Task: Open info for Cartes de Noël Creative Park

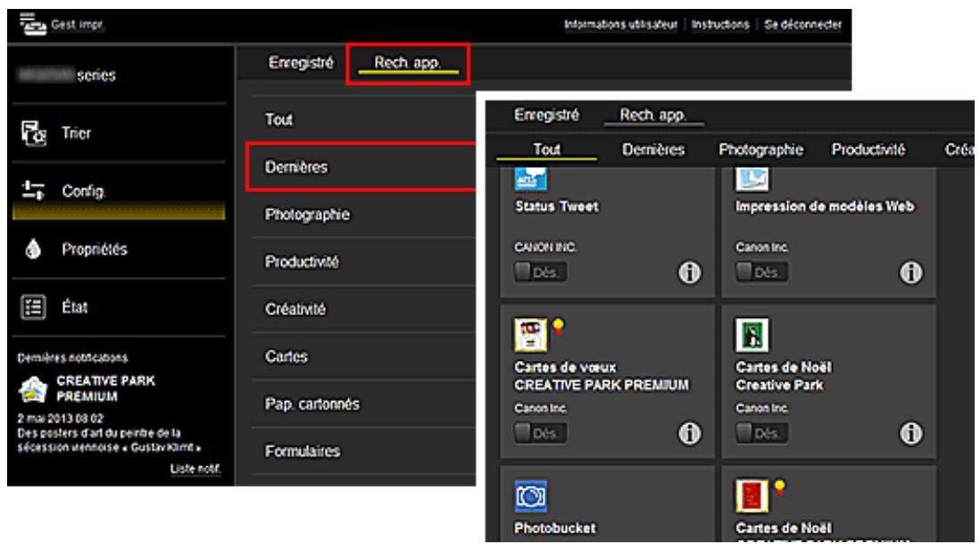Action: click(x=910, y=433)
